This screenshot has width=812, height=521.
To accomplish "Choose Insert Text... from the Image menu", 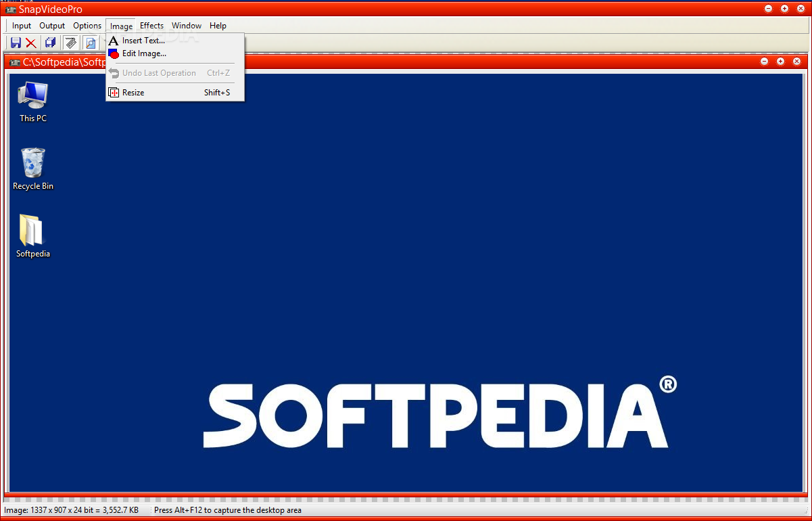I will coord(175,41).
